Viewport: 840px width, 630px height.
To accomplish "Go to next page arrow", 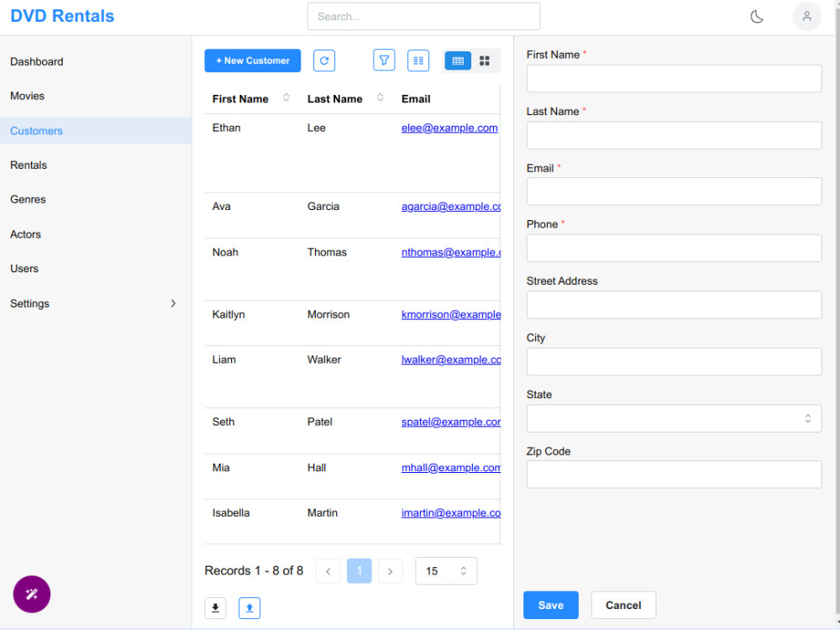I will pos(391,571).
